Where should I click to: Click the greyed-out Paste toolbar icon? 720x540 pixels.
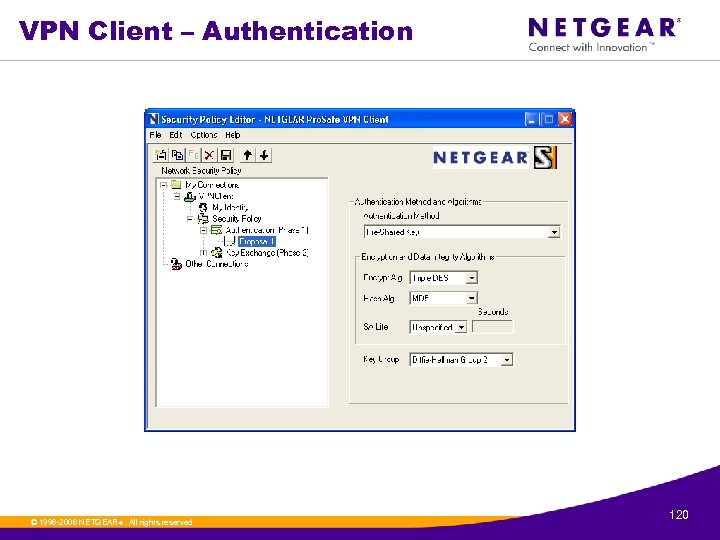tap(193, 155)
